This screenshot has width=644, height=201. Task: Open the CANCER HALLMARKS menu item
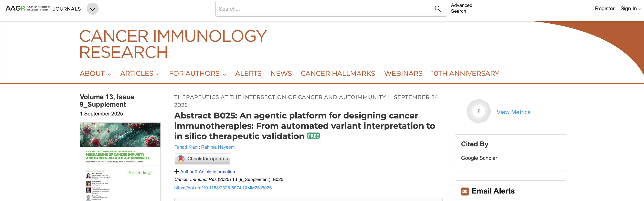coord(338,74)
